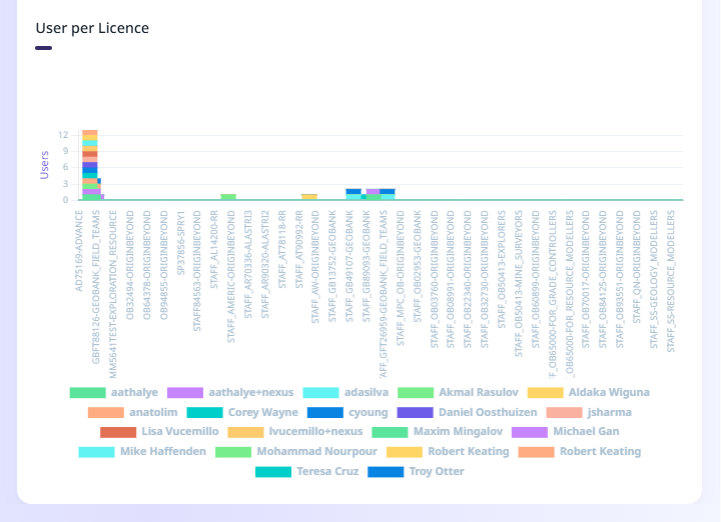Click the STAFF_AMERIC-ORIGINBEYOND green bar
This screenshot has width=721, height=522.
coord(228,197)
